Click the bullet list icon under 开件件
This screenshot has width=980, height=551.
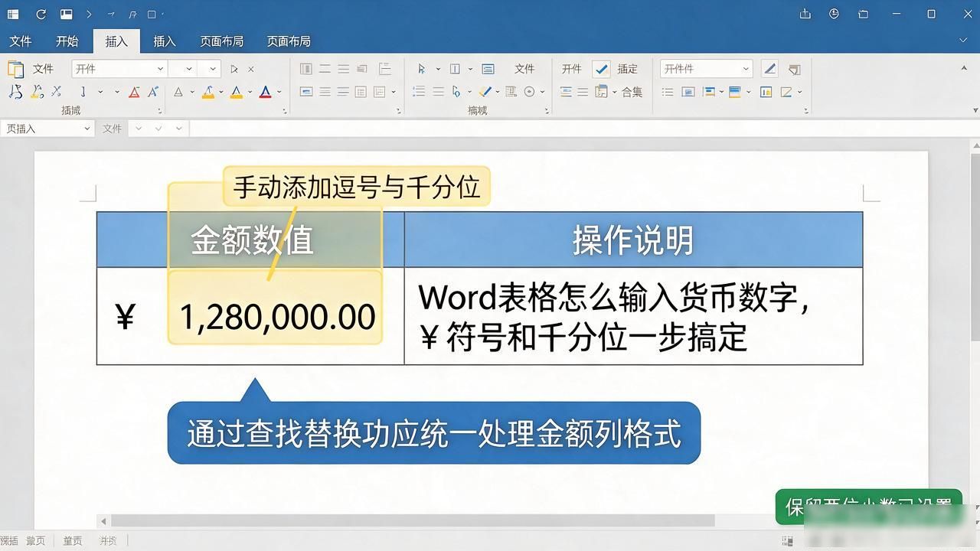(x=668, y=92)
